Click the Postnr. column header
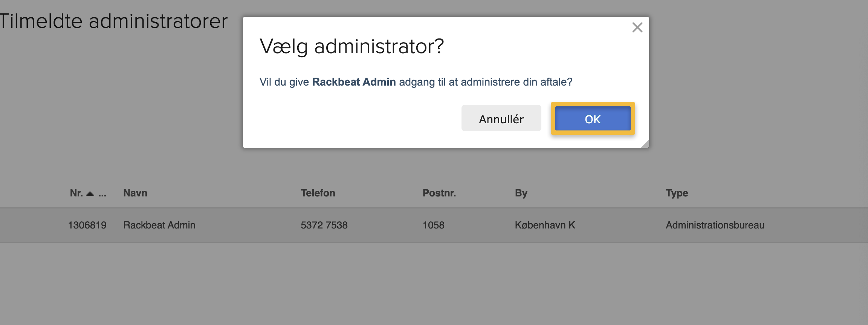The width and height of the screenshot is (868, 325). (x=439, y=193)
